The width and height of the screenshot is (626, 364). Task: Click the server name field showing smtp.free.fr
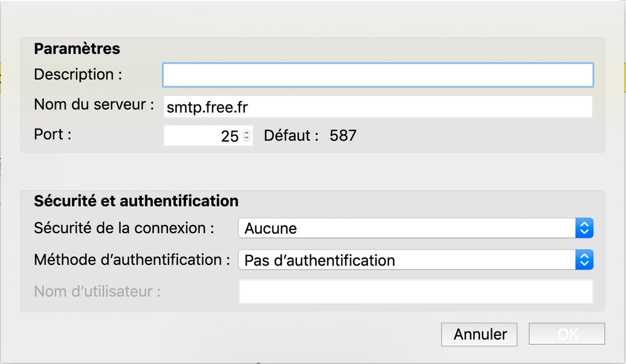[377, 107]
